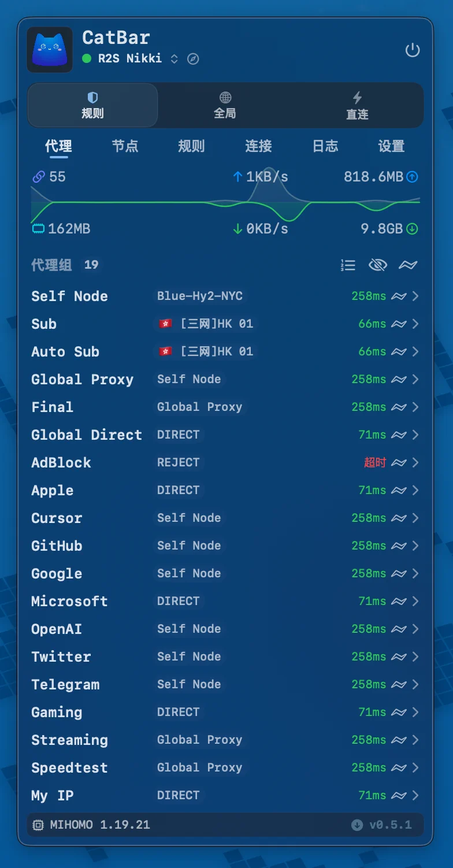The width and height of the screenshot is (453, 868).
Task: Click the CatBar cat logo
Action: (50, 50)
